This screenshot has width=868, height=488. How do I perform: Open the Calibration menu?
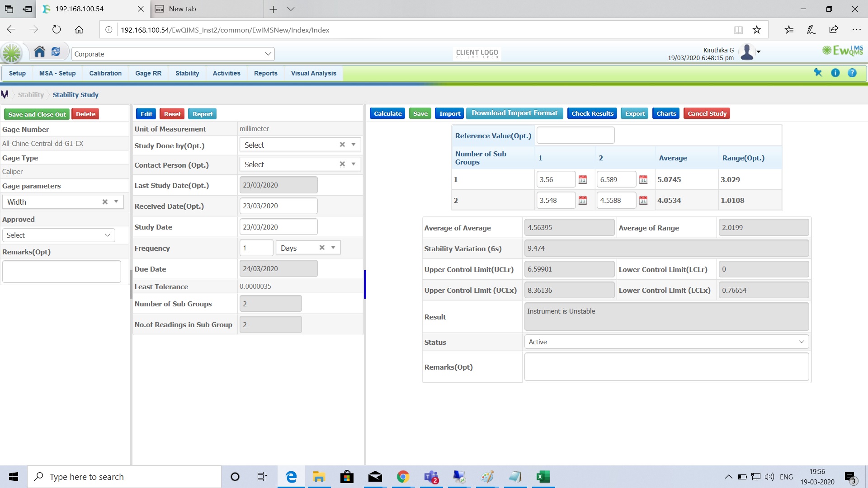[x=105, y=73]
